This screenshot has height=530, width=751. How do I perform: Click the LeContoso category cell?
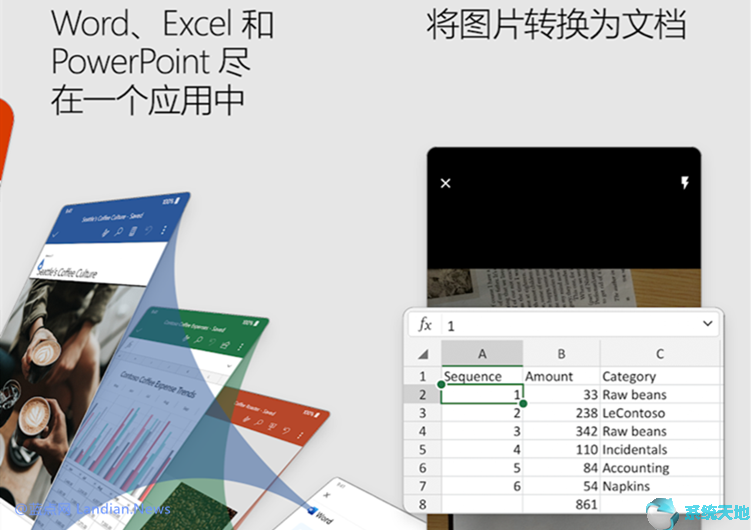click(660, 413)
